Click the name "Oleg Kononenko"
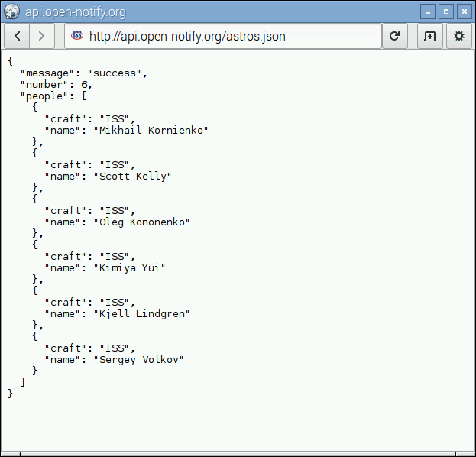 pyautogui.click(x=141, y=222)
